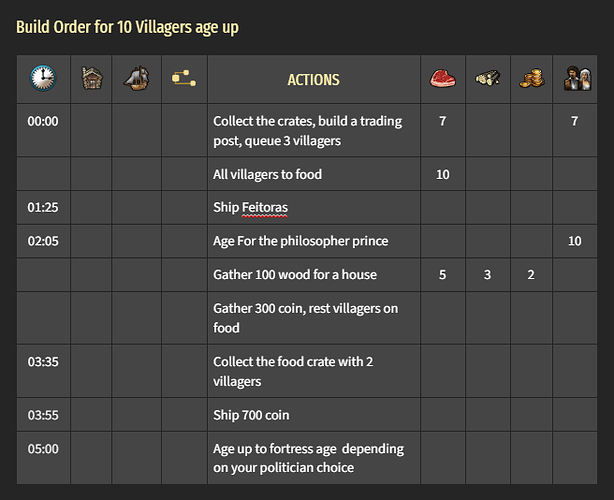Click the 05:00 time cell
The image size is (614, 500).
[x=43, y=449]
